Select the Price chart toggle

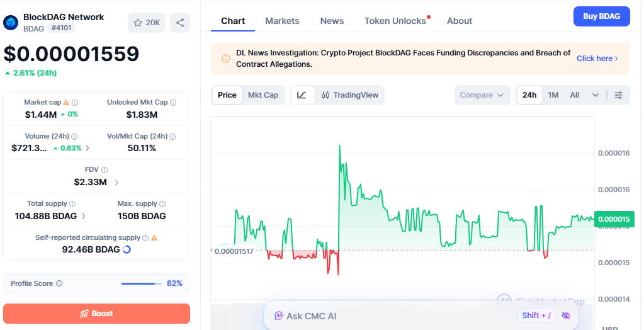click(227, 95)
